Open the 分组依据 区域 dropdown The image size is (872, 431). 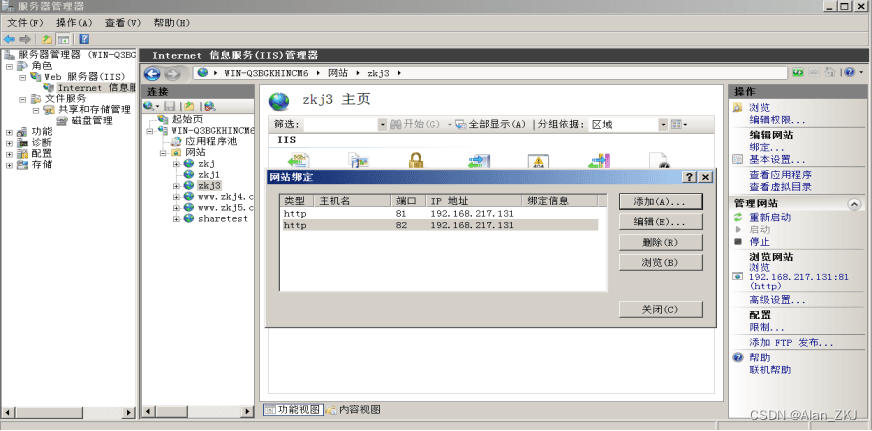(663, 125)
